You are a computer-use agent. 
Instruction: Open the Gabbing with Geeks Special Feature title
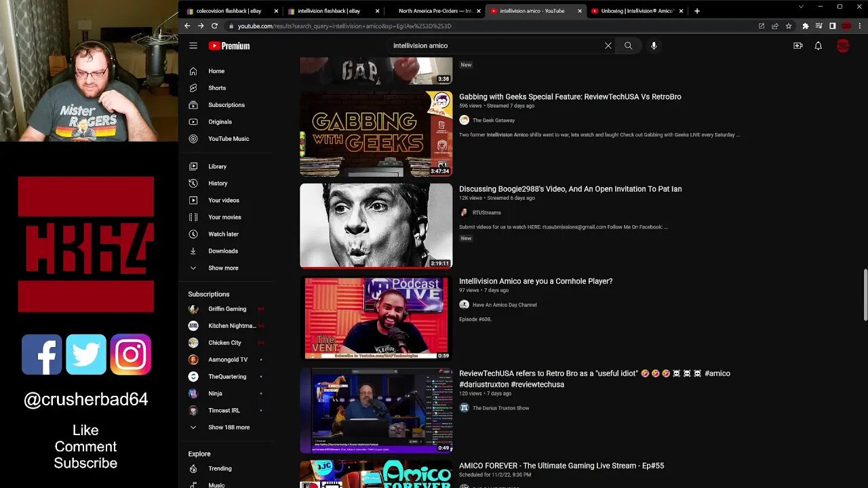tap(570, 97)
